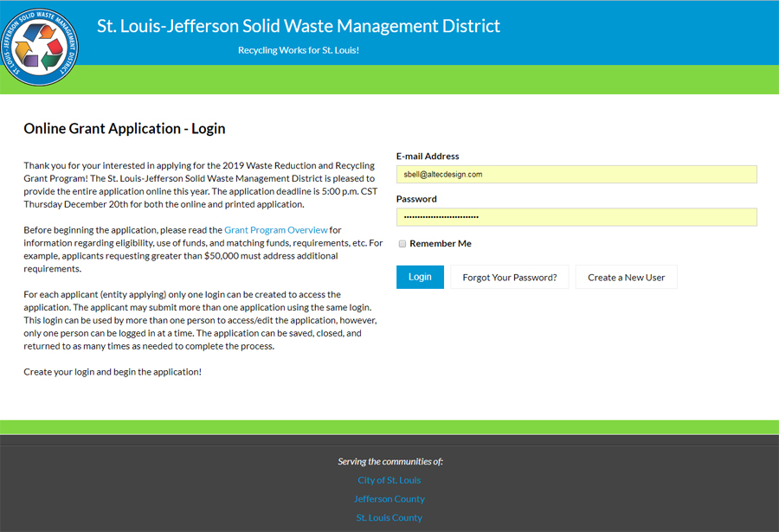Screen dimensions: 779x532
Task: Open the St. Louis County footer link
Action: pos(389,517)
